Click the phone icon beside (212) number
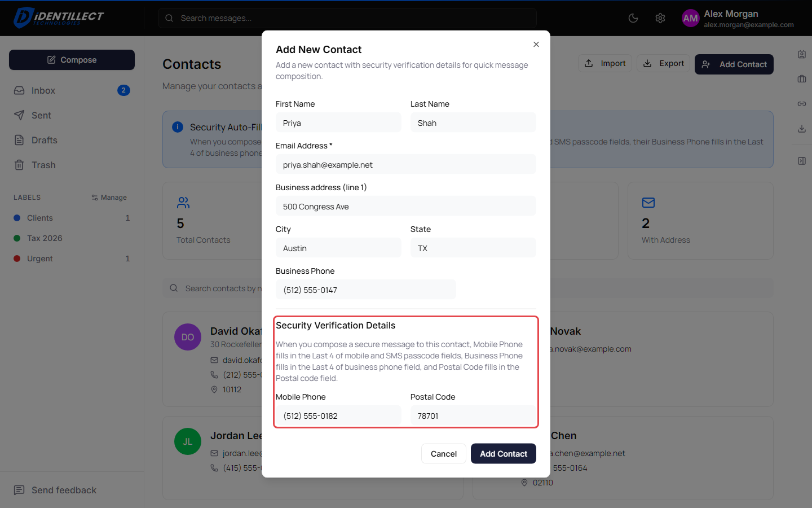The height and width of the screenshot is (508, 812). pos(214,375)
